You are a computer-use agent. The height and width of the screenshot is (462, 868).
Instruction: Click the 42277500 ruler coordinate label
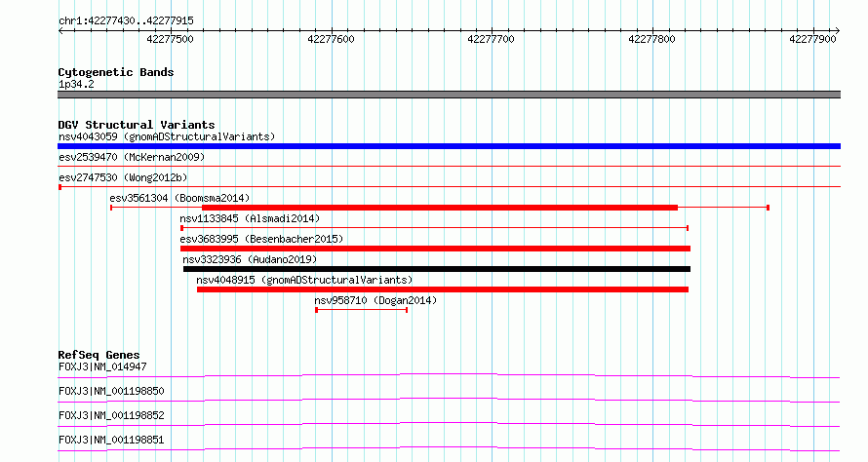[170, 39]
